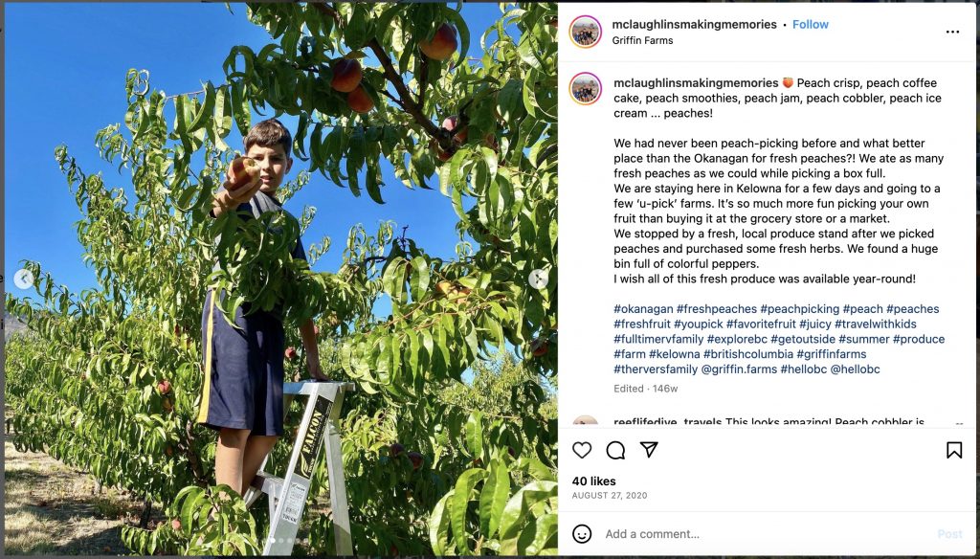Follow mclaughlinsmakingmemories
Image resolution: width=980 pixels, height=559 pixels.
click(x=810, y=24)
